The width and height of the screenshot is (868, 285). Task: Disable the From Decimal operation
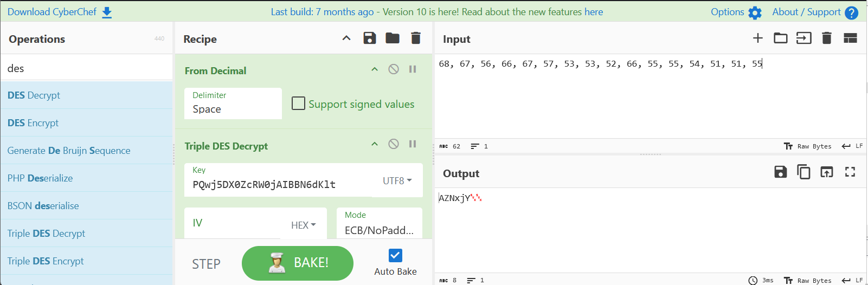coord(394,69)
